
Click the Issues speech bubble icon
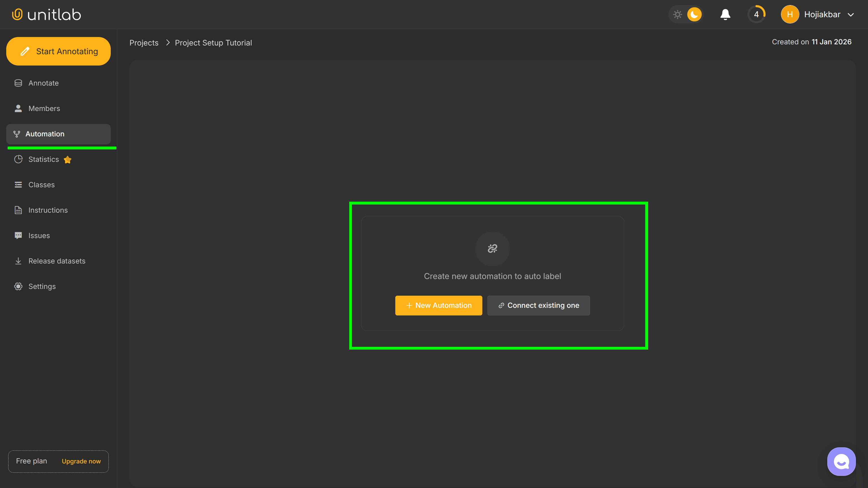[x=19, y=235]
